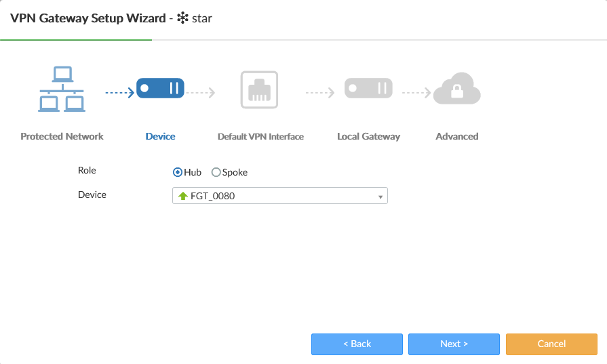Click the green up arrow device status icon

click(182, 196)
